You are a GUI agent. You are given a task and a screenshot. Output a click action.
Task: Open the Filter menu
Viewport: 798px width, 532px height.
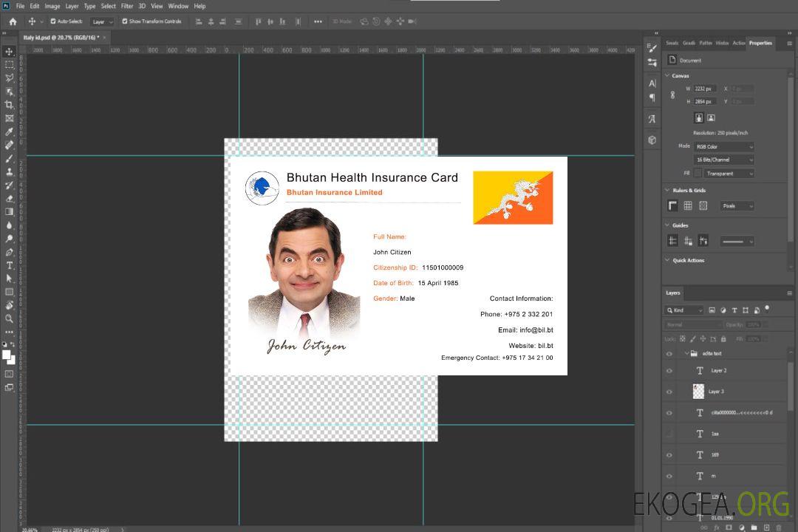(127, 6)
